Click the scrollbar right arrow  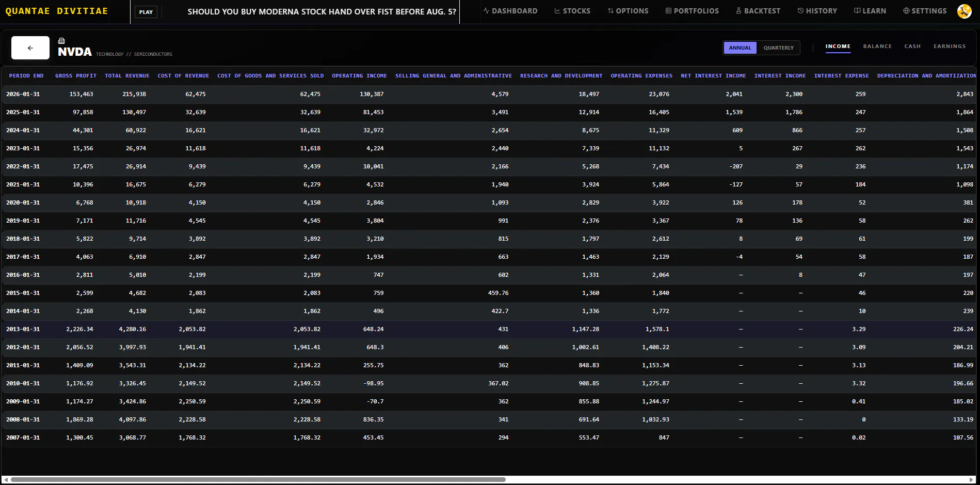pos(972,480)
